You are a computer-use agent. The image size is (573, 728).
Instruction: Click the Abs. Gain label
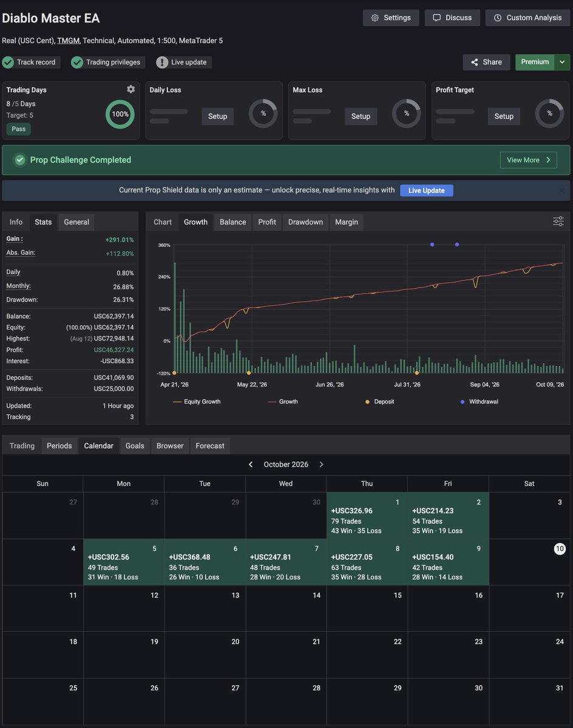pos(21,252)
